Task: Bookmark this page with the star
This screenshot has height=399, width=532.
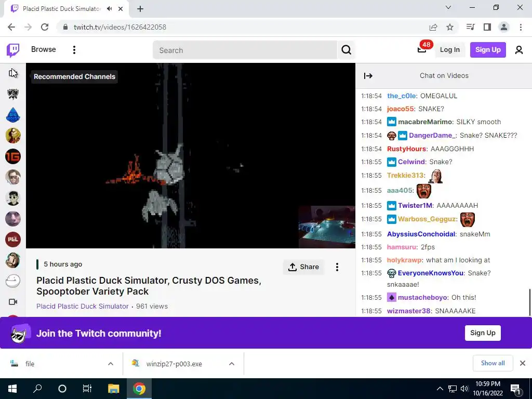Action: point(450,27)
